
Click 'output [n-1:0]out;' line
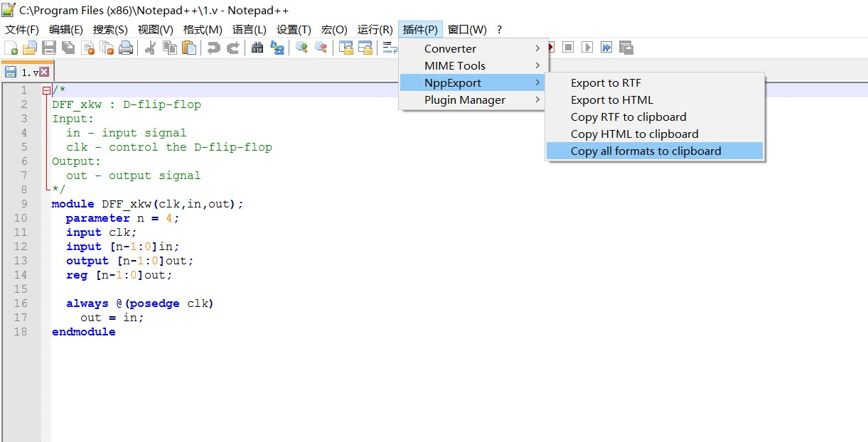(130, 261)
